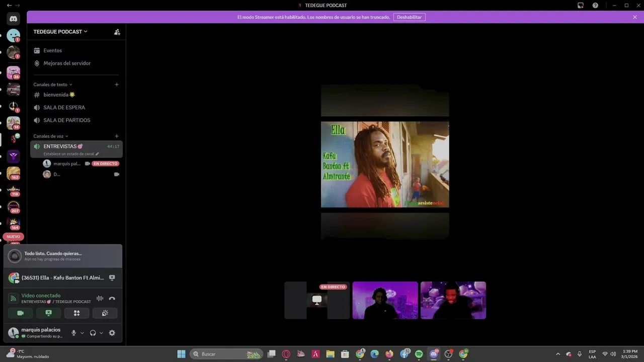Open the server icon with badge 162
The height and width of the screenshot is (362, 644).
(14, 173)
